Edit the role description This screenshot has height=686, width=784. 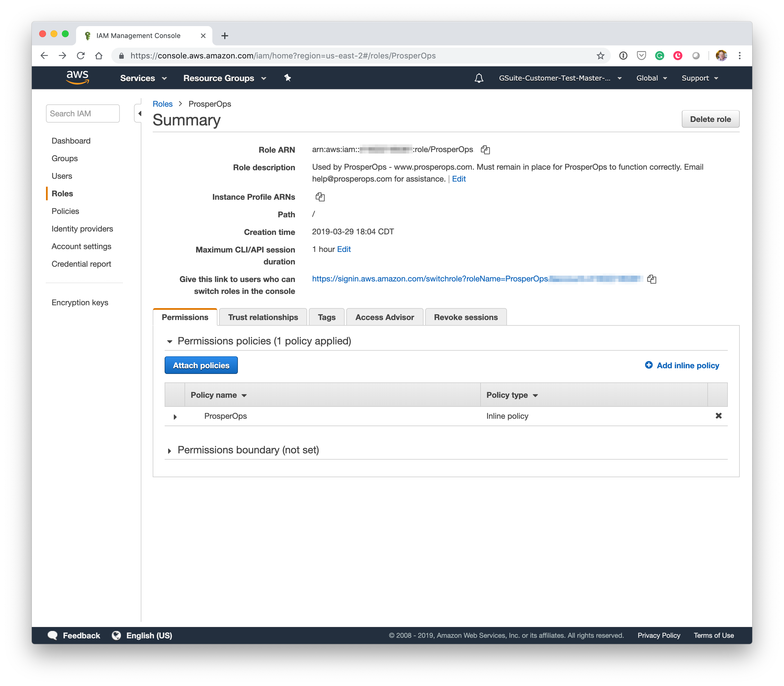tap(458, 179)
